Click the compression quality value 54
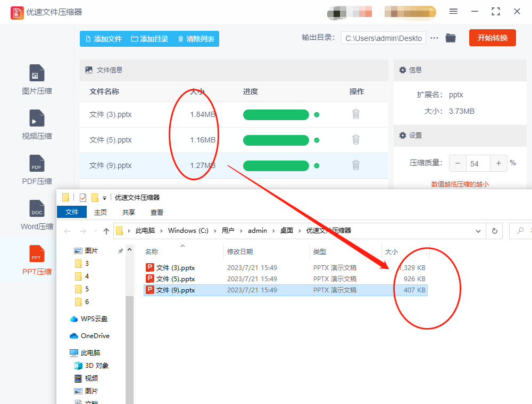 478,164
